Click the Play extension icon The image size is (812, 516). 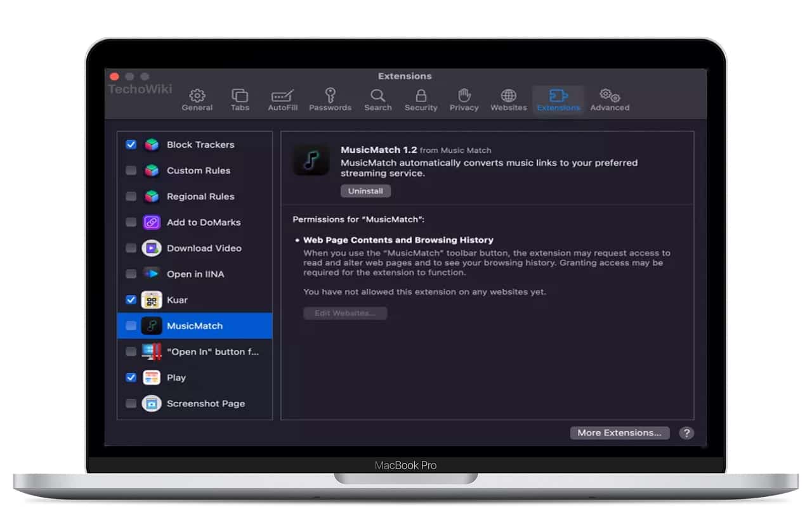[x=152, y=378]
